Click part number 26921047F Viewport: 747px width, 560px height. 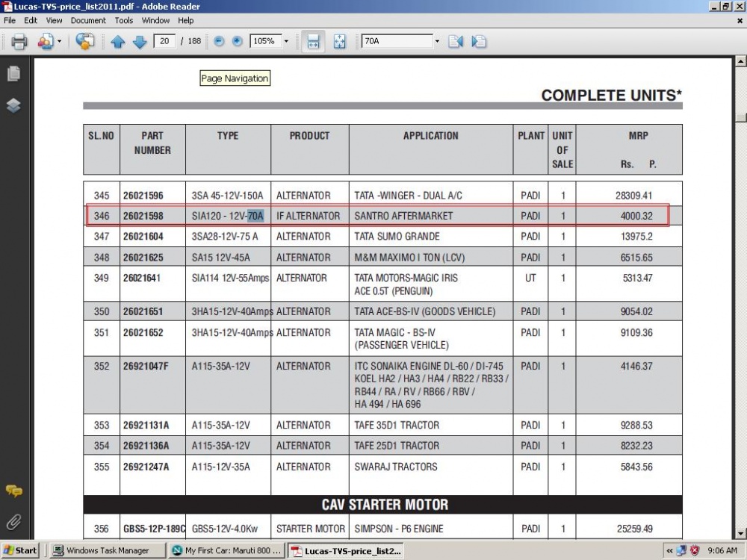click(146, 366)
